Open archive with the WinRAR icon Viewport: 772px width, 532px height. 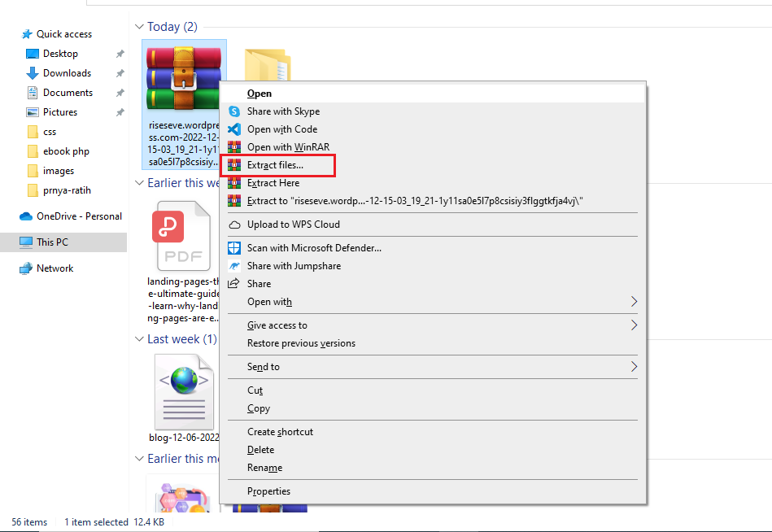[234, 147]
